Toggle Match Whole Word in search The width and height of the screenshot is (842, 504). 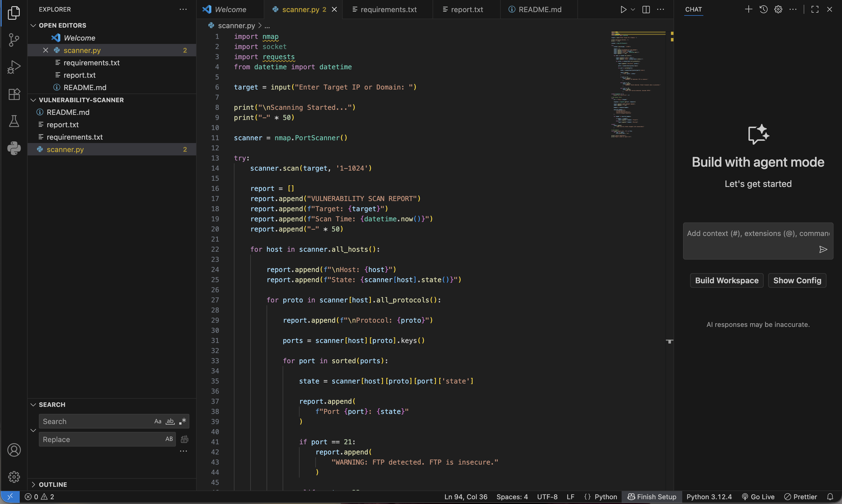coord(170,422)
